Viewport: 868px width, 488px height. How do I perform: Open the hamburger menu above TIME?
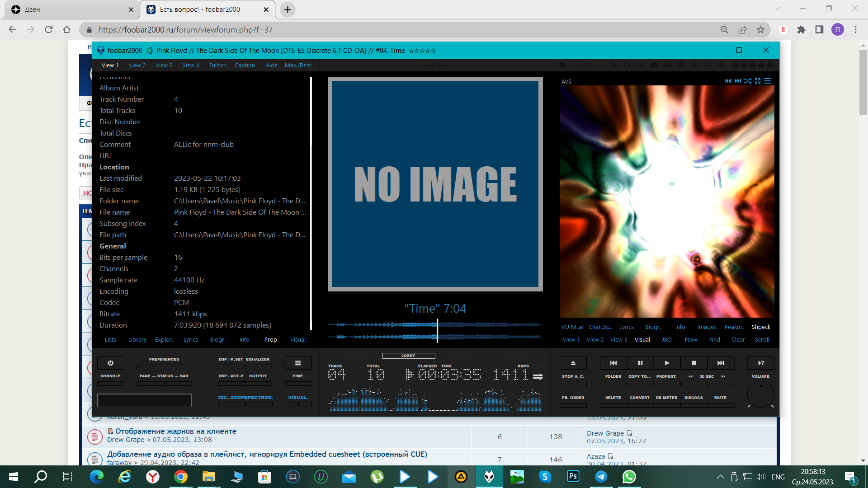click(298, 363)
